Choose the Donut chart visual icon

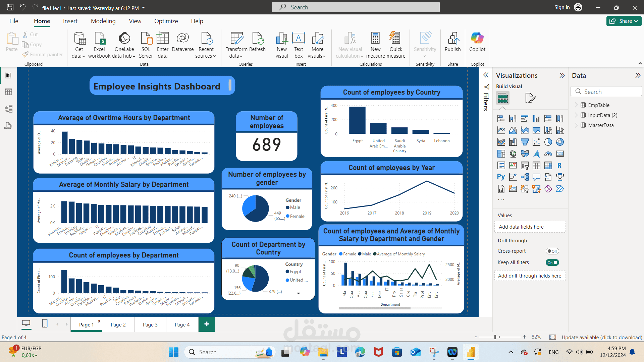pyautogui.click(x=560, y=142)
